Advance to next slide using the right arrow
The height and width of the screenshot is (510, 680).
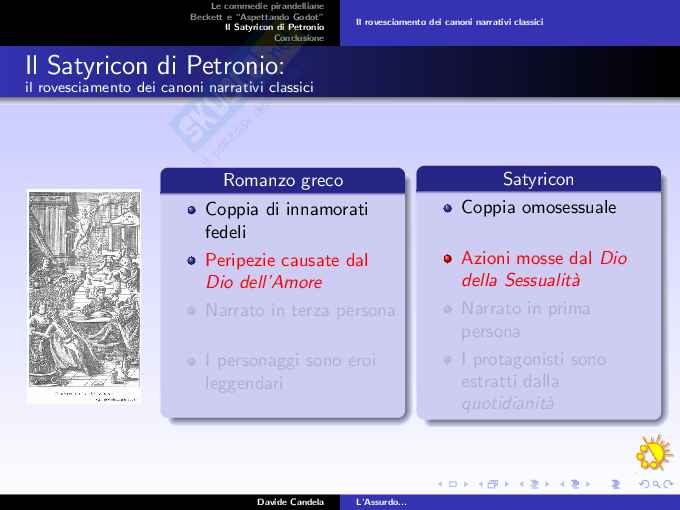click(465, 485)
